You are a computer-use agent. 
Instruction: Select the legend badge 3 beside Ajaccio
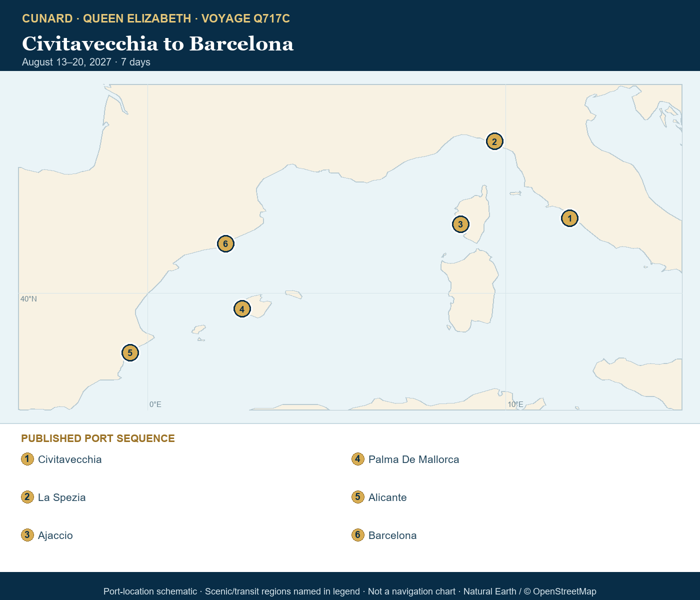(27, 535)
